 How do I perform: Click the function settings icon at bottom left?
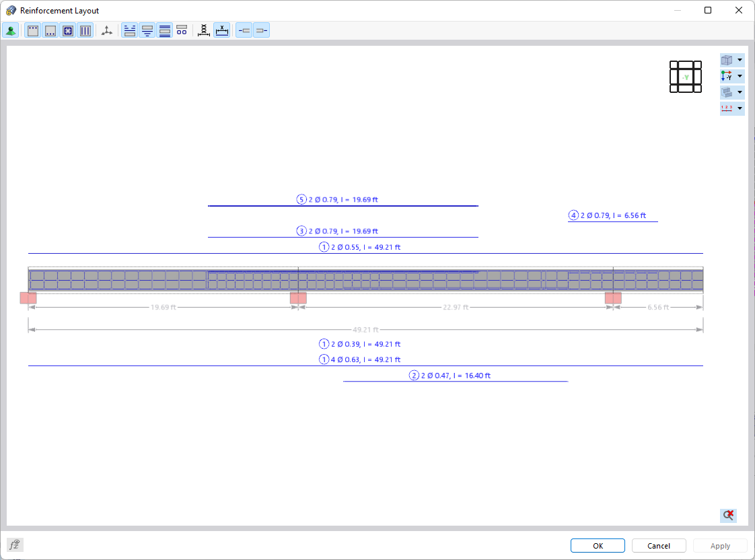point(14,545)
